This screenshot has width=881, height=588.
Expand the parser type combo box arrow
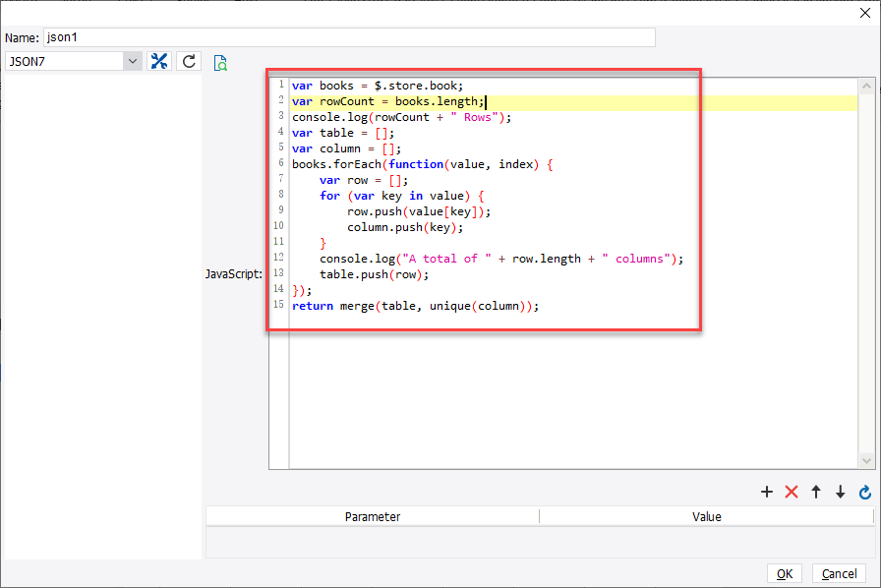(132, 60)
